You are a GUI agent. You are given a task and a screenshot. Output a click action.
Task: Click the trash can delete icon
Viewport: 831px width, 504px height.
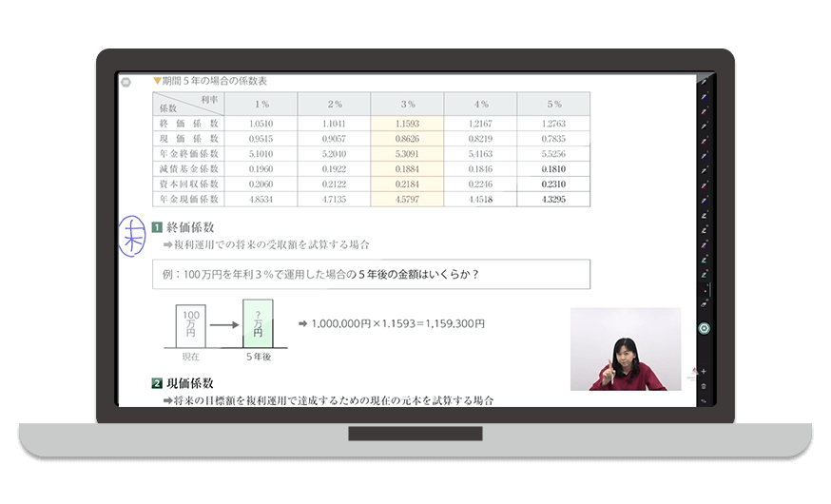click(705, 385)
